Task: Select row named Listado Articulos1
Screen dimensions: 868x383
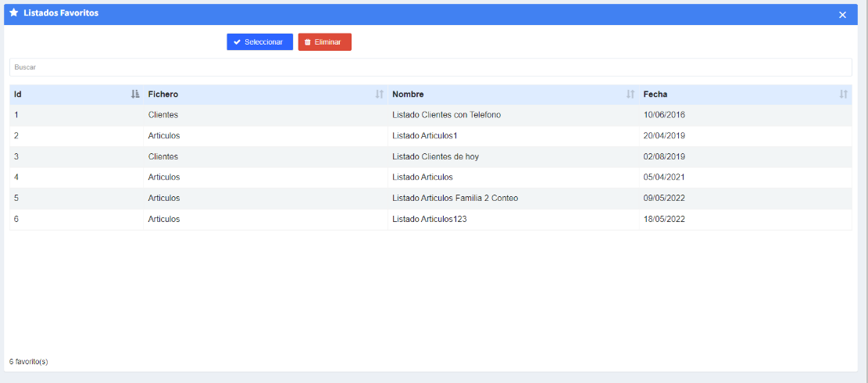Action: click(430, 135)
